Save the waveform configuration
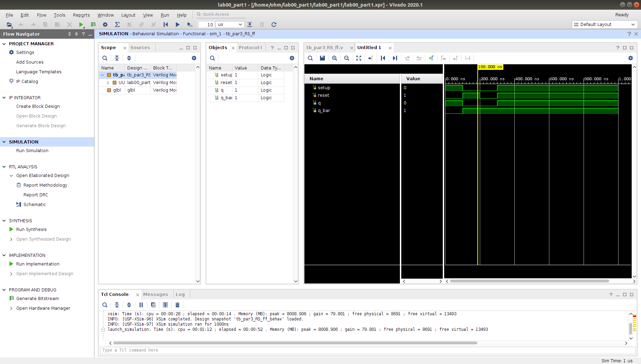The height and width of the screenshot is (364, 641). (322, 58)
